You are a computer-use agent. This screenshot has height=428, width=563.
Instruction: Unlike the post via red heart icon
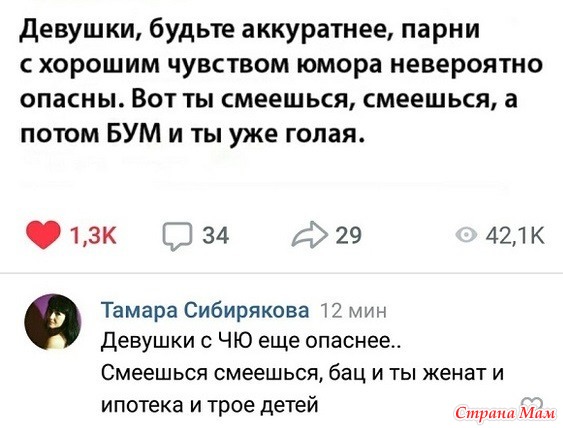42,235
